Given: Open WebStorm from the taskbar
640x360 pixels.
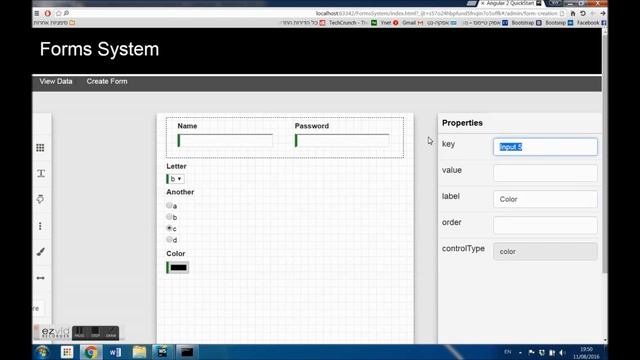Looking at the screenshot, I should (x=163, y=352).
